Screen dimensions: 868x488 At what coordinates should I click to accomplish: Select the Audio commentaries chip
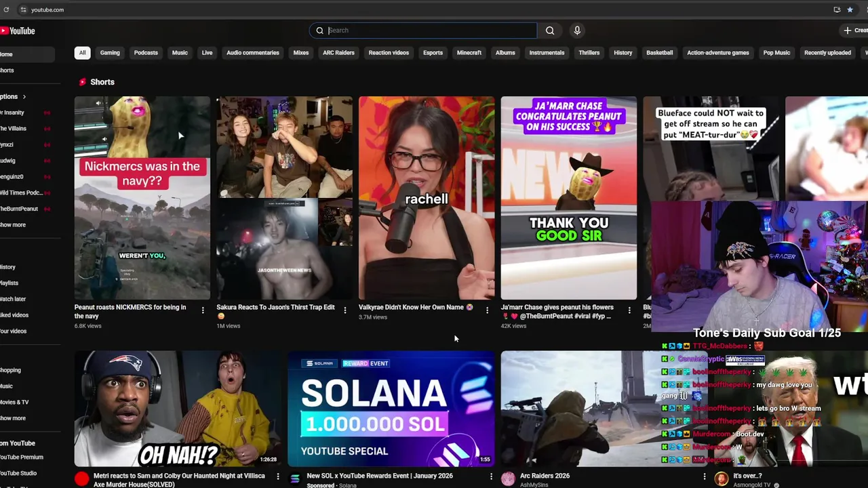point(252,53)
